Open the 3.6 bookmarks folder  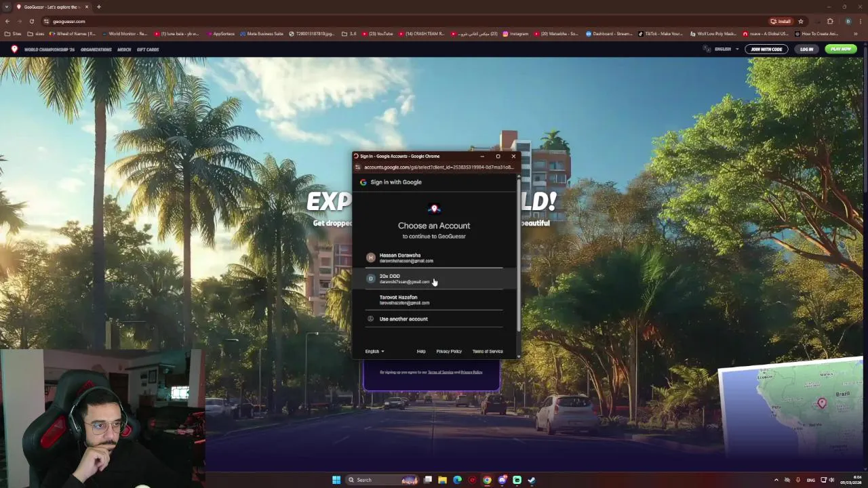click(x=349, y=33)
